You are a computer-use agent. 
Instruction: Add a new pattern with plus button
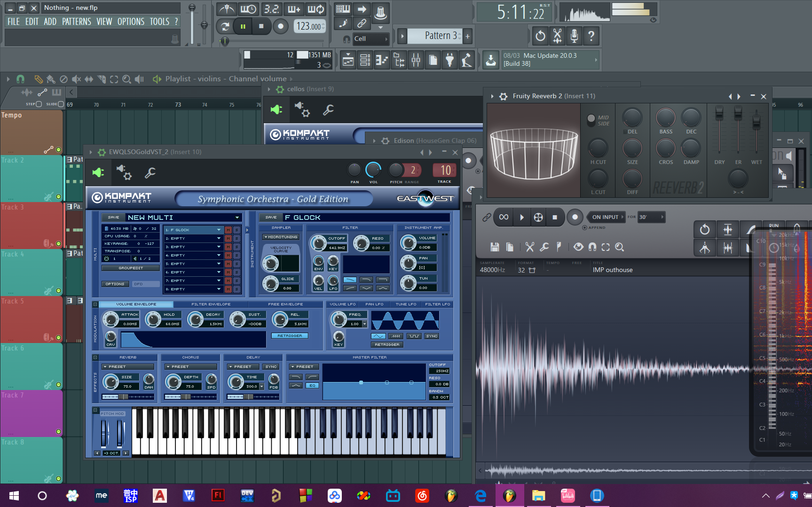click(467, 36)
